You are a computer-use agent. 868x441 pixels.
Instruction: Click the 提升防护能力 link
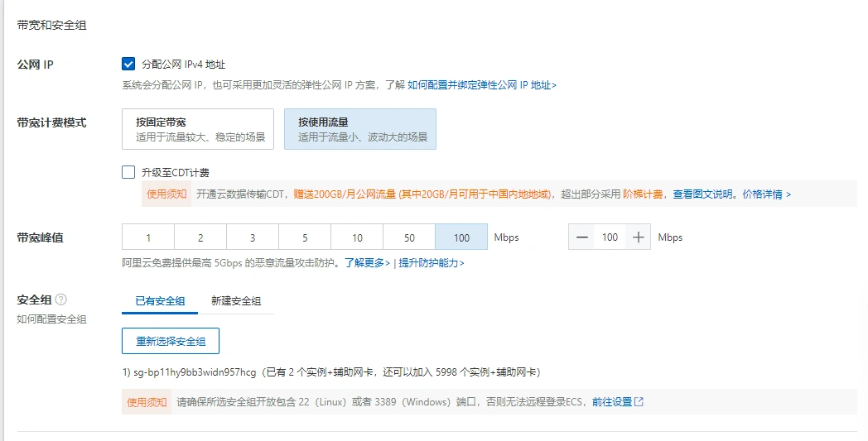tap(431, 263)
